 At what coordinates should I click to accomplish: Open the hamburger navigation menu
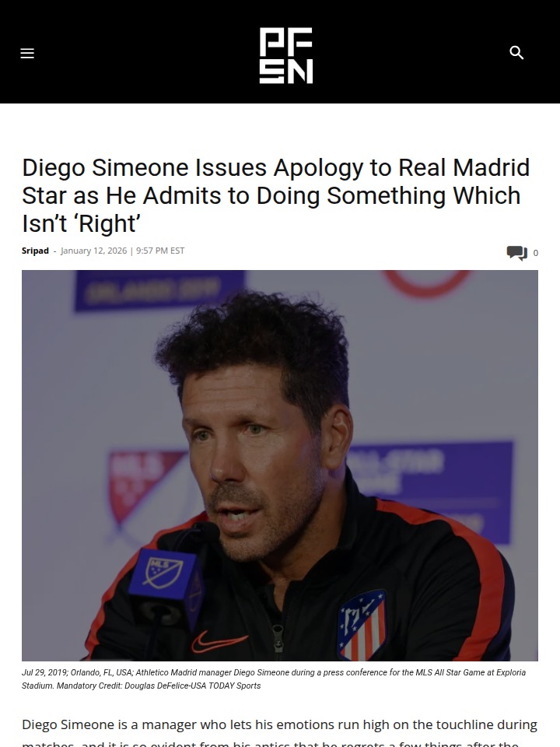[x=27, y=54]
